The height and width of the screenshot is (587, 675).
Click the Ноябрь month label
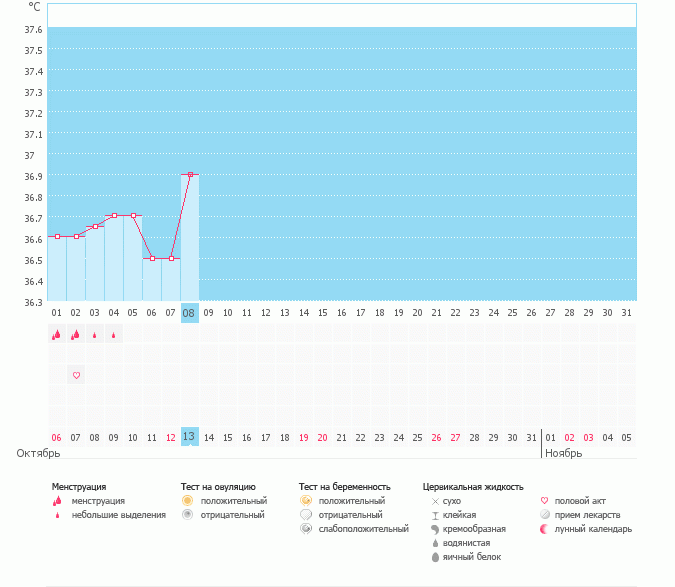563,453
